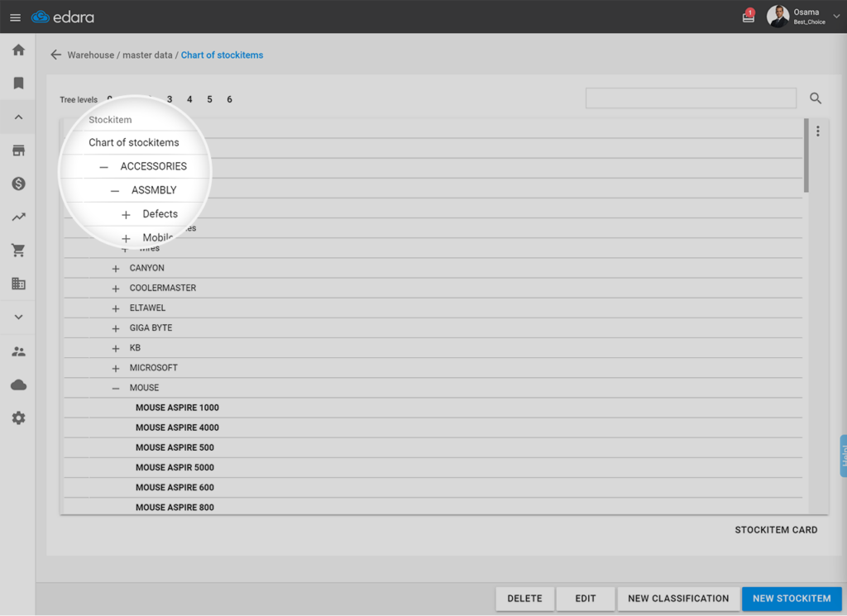Open the dollar accounting sidebar icon
The image size is (847, 616).
[18, 184]
